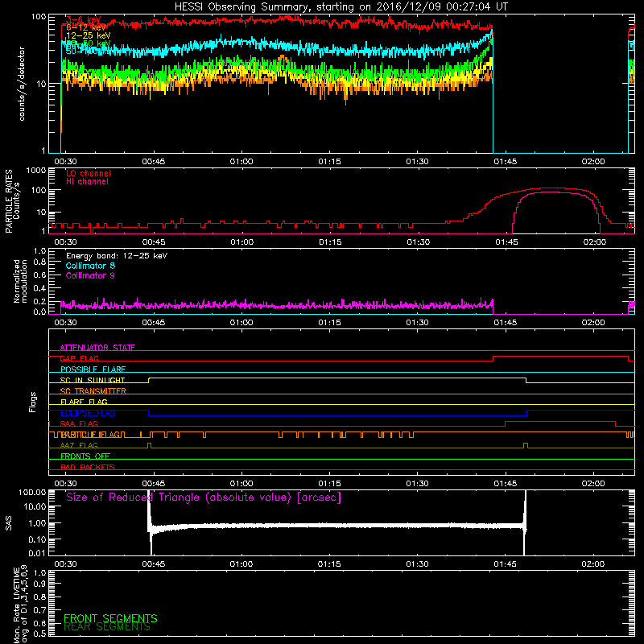This screenshot has width=644, height=644.
Task: Click the 0.9 tick on the livetime axis
Action: 39,584
